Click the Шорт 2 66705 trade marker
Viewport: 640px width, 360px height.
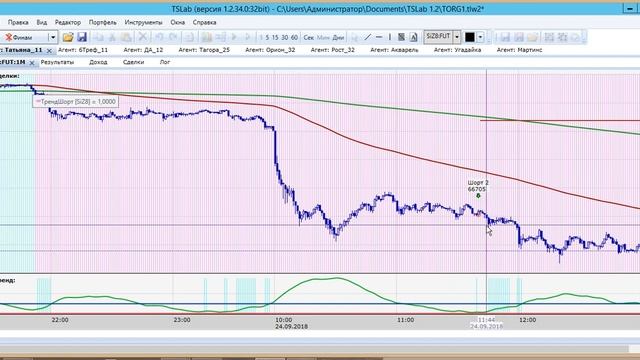(x=478, y=189)
